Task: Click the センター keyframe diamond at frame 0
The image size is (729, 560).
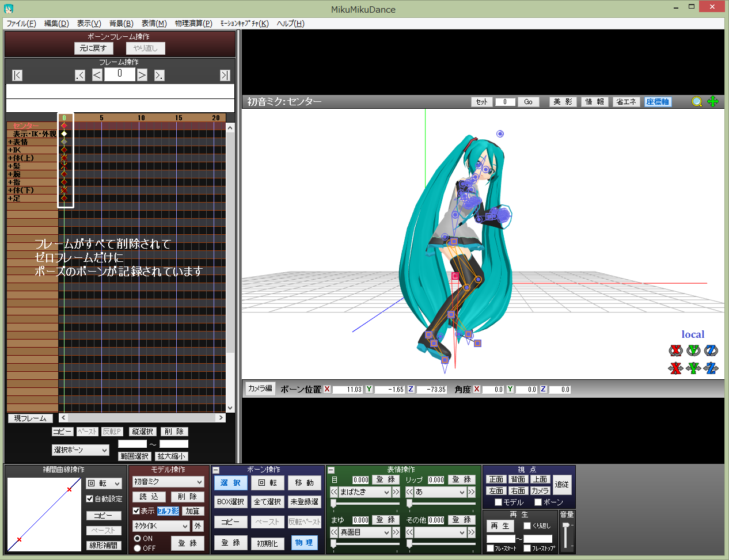Action: click(x=64, y=125)
